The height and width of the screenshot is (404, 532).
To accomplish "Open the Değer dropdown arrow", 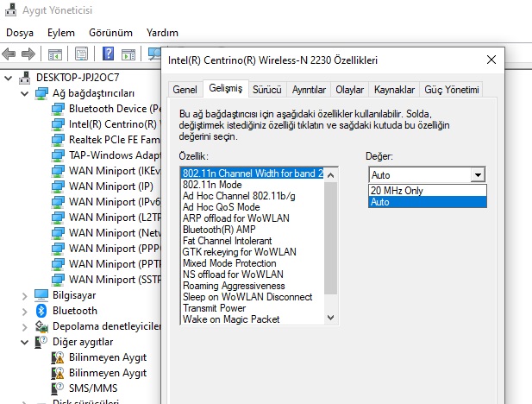I will point(478,175).
